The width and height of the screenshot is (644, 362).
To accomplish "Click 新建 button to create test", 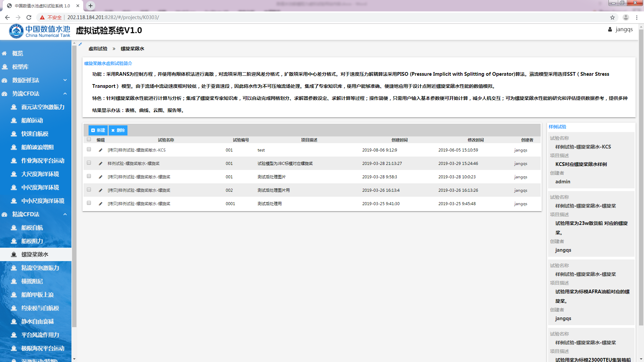I will (x=98, y=130).
